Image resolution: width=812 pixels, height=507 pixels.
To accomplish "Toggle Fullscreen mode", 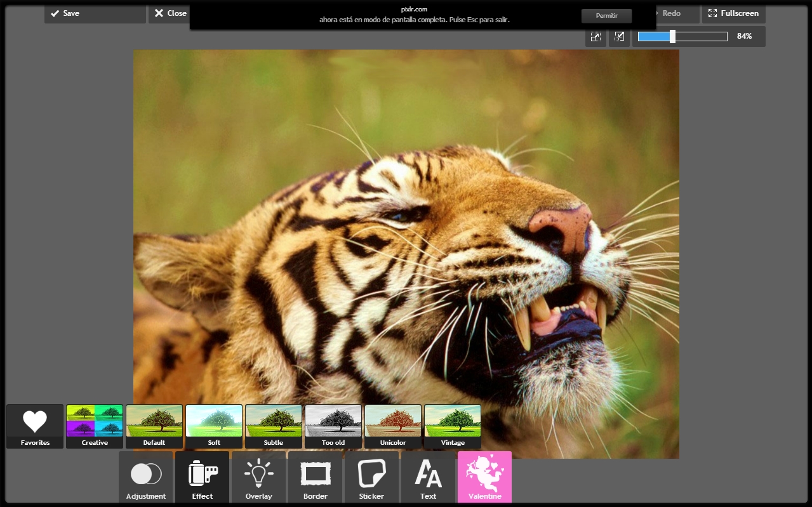I will point(733,13).
